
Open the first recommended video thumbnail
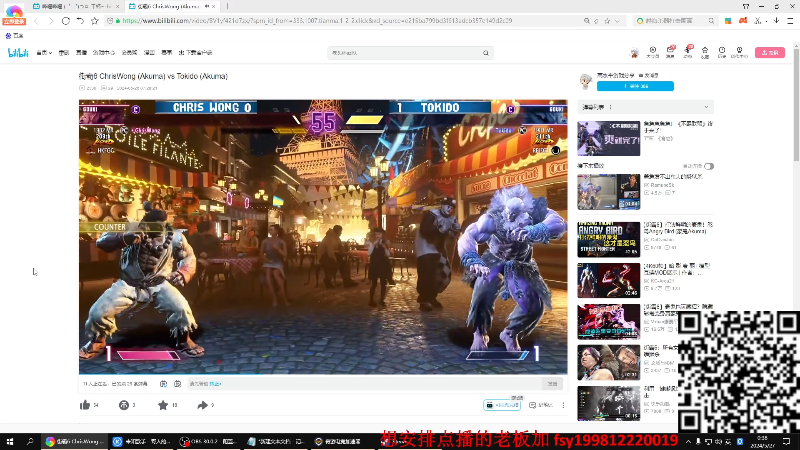click(x=608, y=138)
